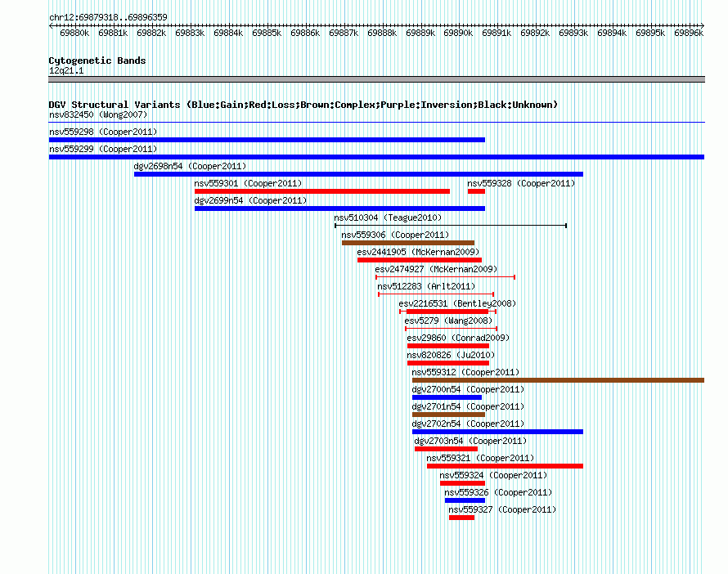Select the nsv559299 (Cooper2011) label

[x=103, y=149]
